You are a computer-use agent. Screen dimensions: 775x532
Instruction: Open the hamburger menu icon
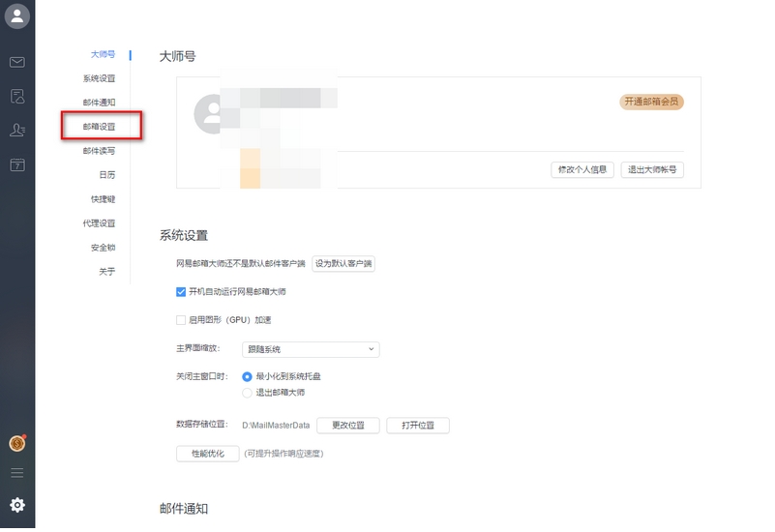[x=17, y=473]
